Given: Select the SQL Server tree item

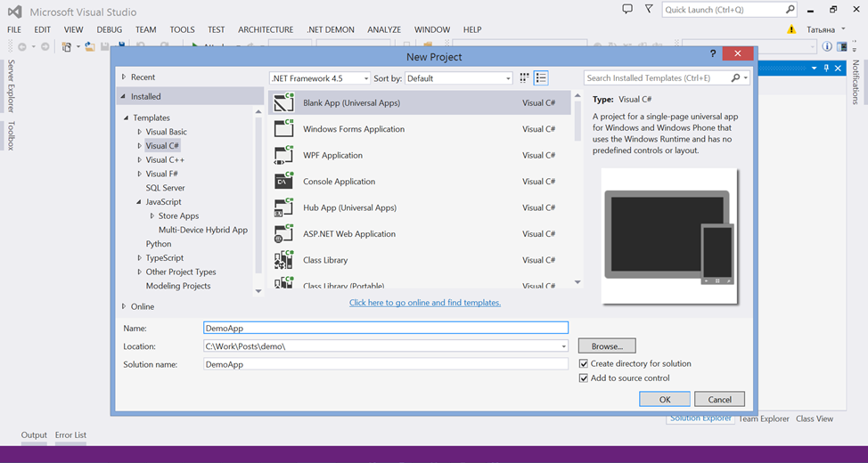Looking at the screenshot, I should (x=166, y=188).
